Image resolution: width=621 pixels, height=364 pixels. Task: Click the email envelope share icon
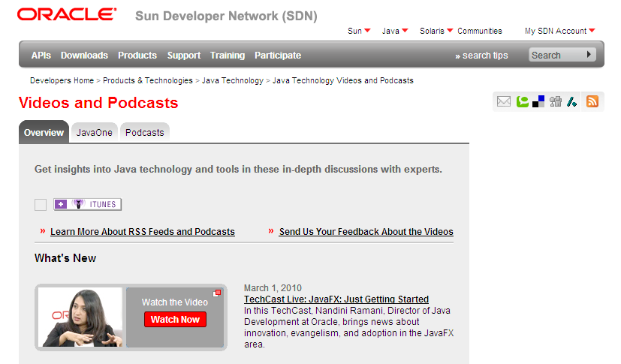click(x=504, y=101)
